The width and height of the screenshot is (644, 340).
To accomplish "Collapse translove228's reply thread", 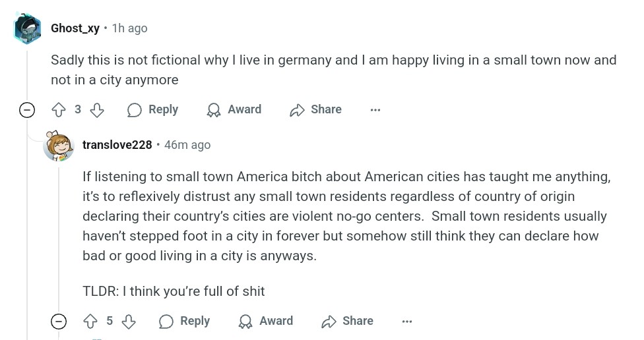I will (x=59, y=322).
